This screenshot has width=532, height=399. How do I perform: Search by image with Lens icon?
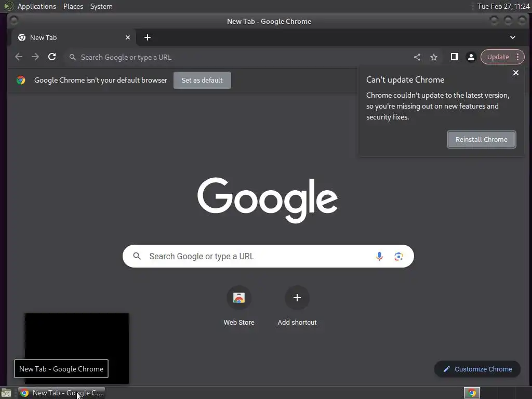pyautogui.click(x=398, y=256)
